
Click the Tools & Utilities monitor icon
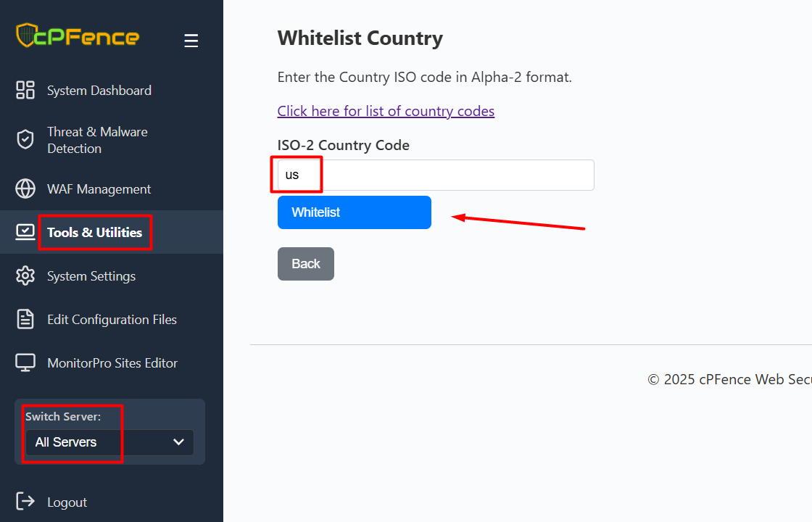[x=25, y=232]
